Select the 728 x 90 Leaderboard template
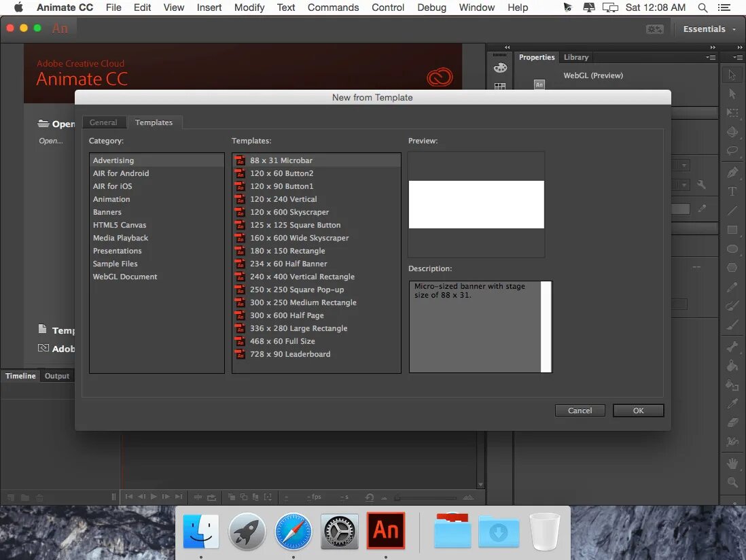 click(317, 354)
